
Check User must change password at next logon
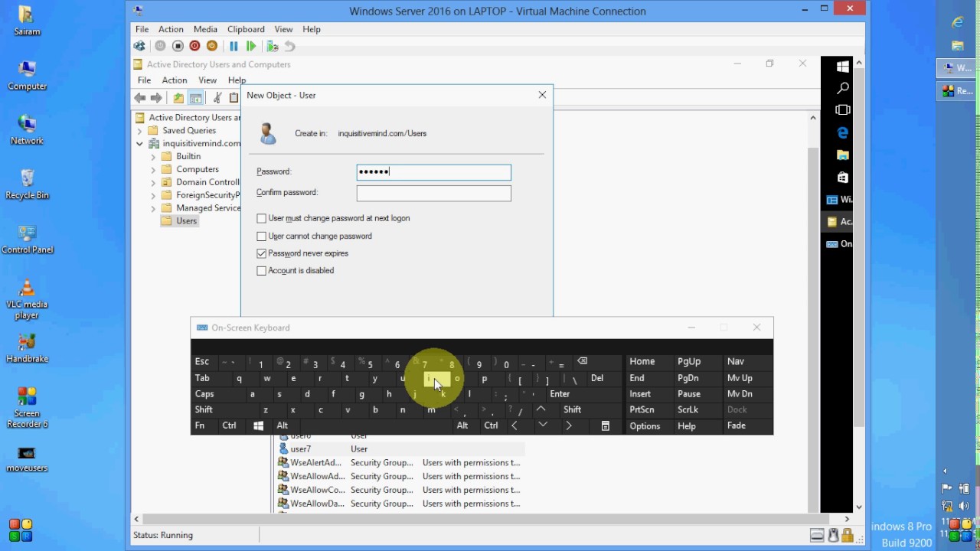click(x=261, y=218)
